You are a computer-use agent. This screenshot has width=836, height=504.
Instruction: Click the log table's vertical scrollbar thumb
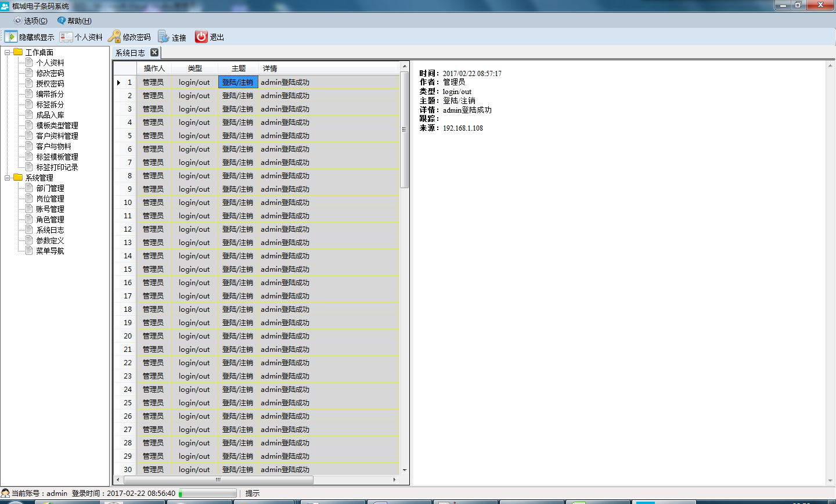(x=404, y=129)
